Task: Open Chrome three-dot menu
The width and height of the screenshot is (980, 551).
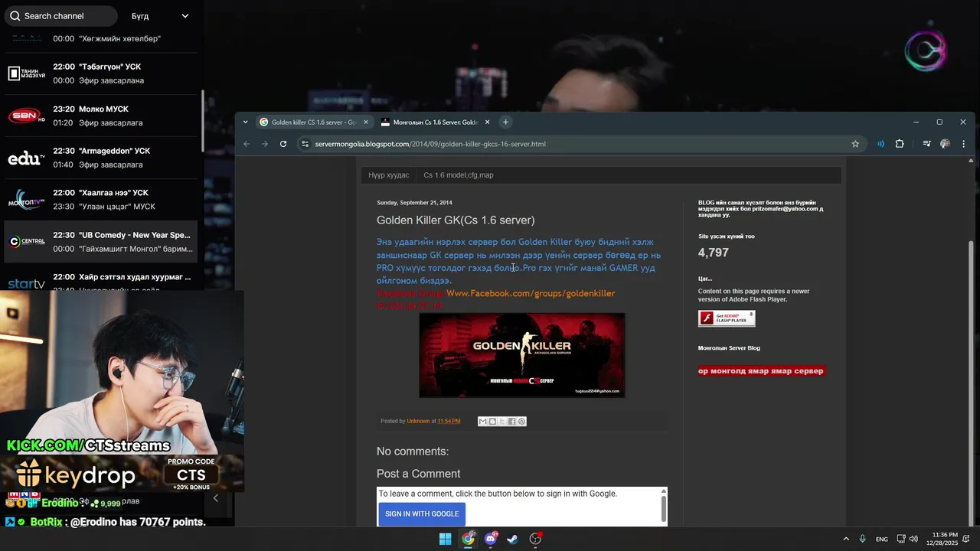Action: 963,144
